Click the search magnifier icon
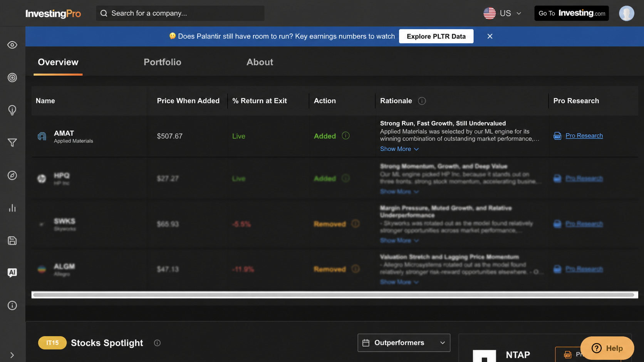The image size is (644, 362). click(x=104, y=13)
